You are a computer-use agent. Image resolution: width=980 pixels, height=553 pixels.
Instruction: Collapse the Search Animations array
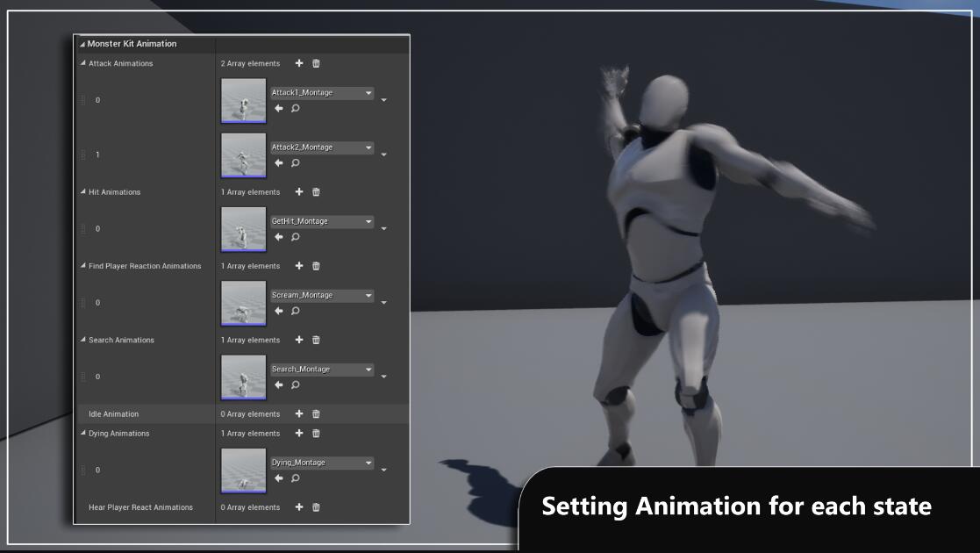83,340
